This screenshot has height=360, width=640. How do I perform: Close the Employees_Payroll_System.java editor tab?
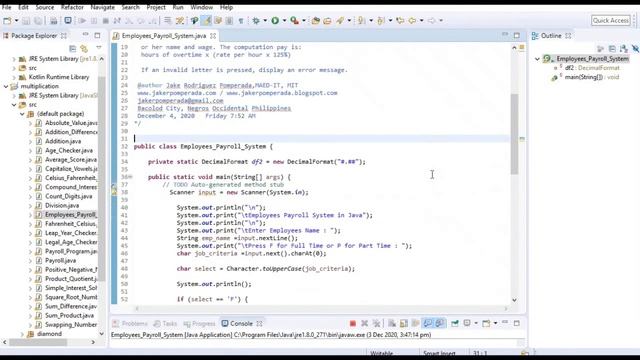(213, 36)
